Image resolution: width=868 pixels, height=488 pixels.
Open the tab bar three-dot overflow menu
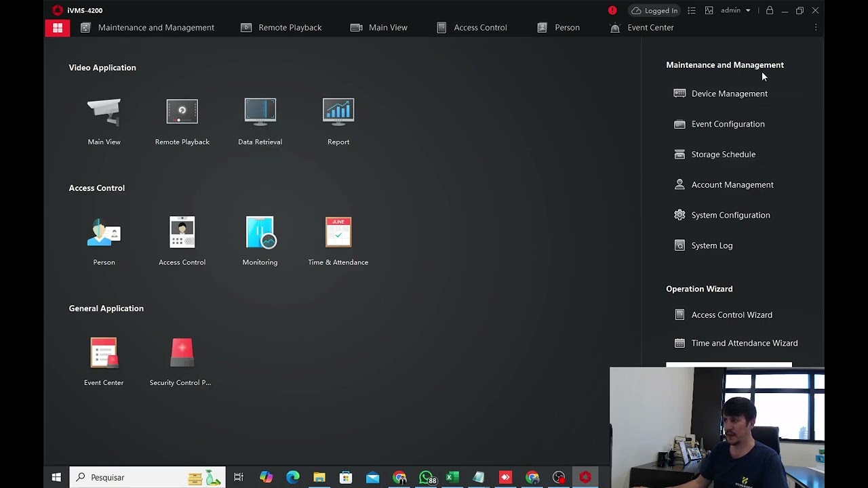[x=816, y=28]
